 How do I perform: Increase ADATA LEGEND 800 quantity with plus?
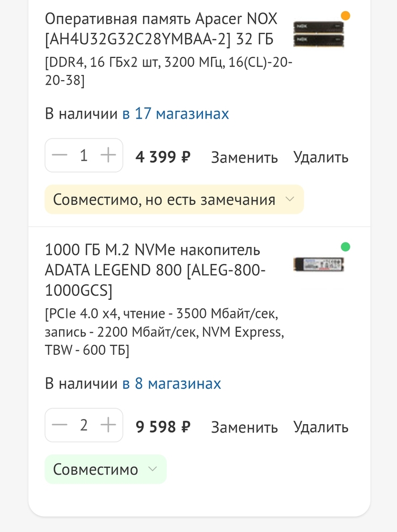tap(108, 425)
